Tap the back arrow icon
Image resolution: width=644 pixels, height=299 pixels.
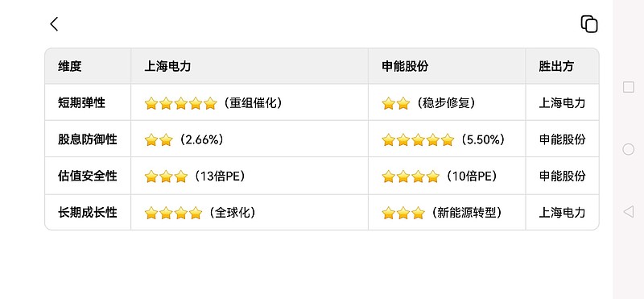(54, 24)
